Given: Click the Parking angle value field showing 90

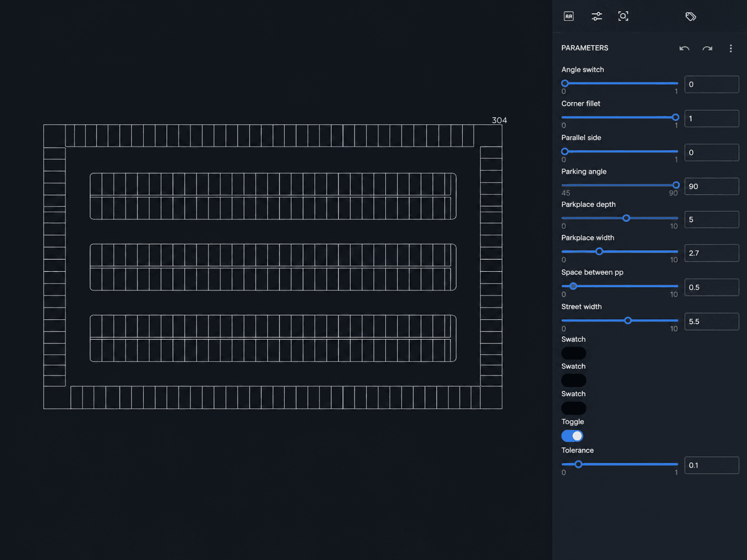Looking at the screenshot, I should pos(711,186).
